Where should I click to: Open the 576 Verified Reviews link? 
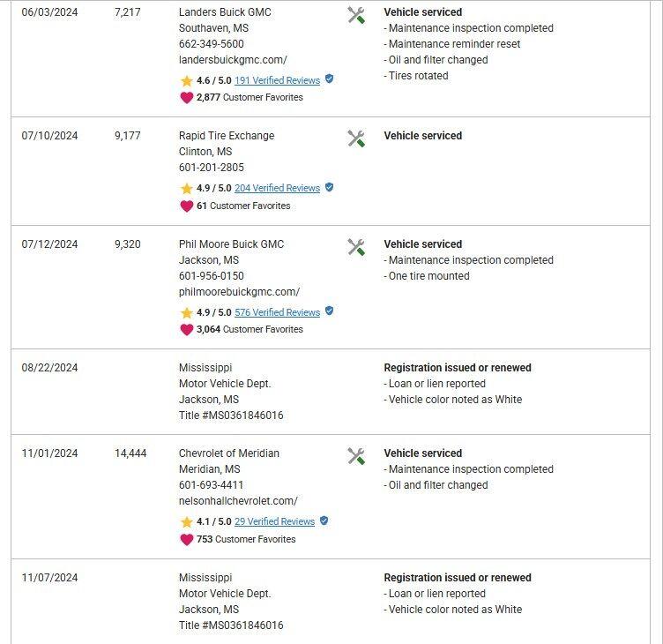click(x=277, y=312)
